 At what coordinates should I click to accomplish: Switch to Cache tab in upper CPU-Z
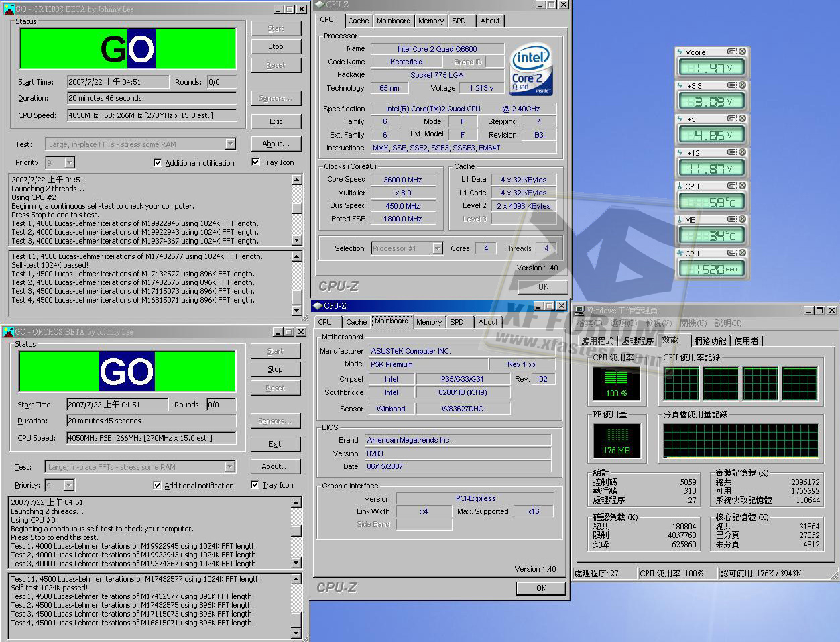click(x=359, y=21)
